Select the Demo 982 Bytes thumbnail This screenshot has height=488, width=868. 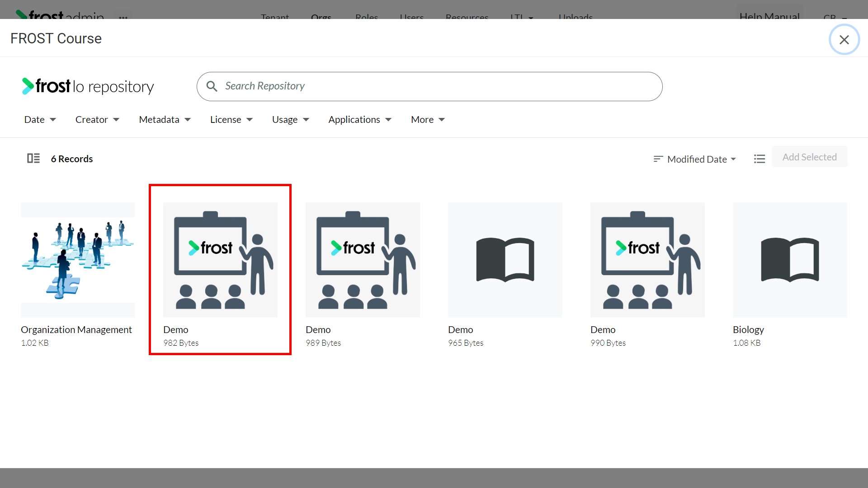click(220, 260)
